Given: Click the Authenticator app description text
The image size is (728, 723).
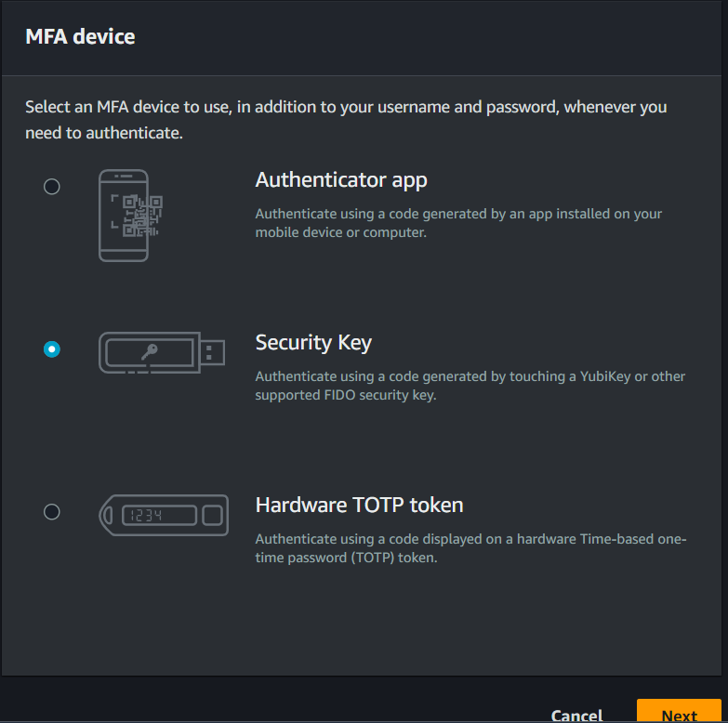Looking at the screenshot, I should tap(458, 223).
